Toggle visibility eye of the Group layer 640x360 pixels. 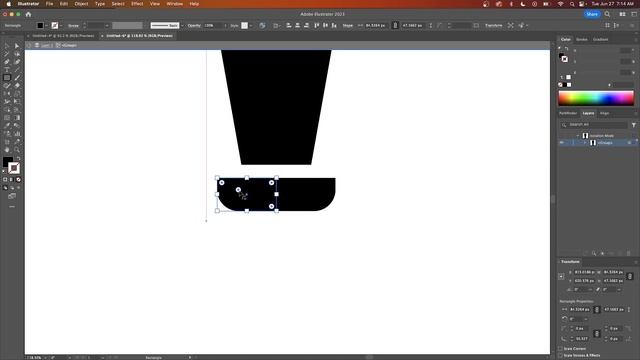pyautogui.click(x=562, y=142)
